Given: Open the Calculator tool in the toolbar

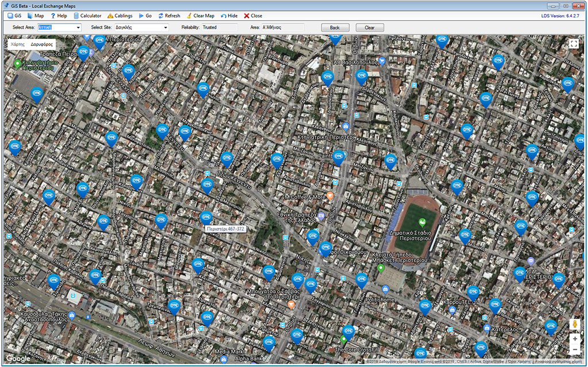Looking at the screenshot, I should pyautogui.click(x=87, y=16).
